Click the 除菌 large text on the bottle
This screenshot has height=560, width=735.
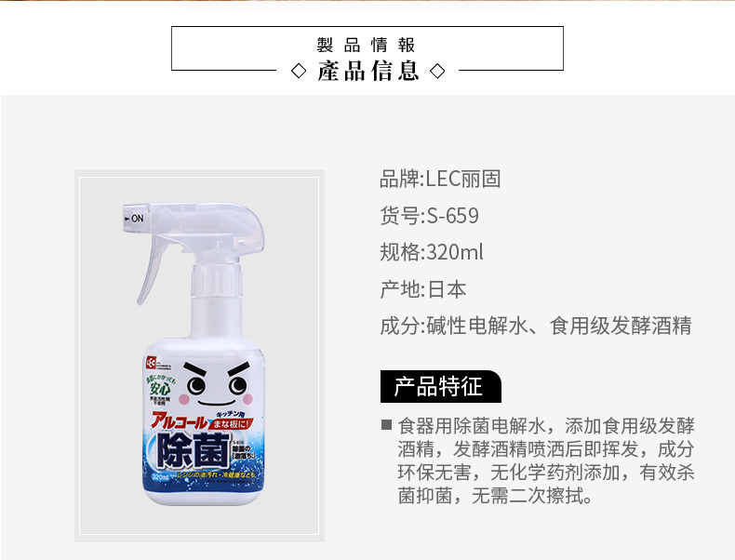click(193, 450)
